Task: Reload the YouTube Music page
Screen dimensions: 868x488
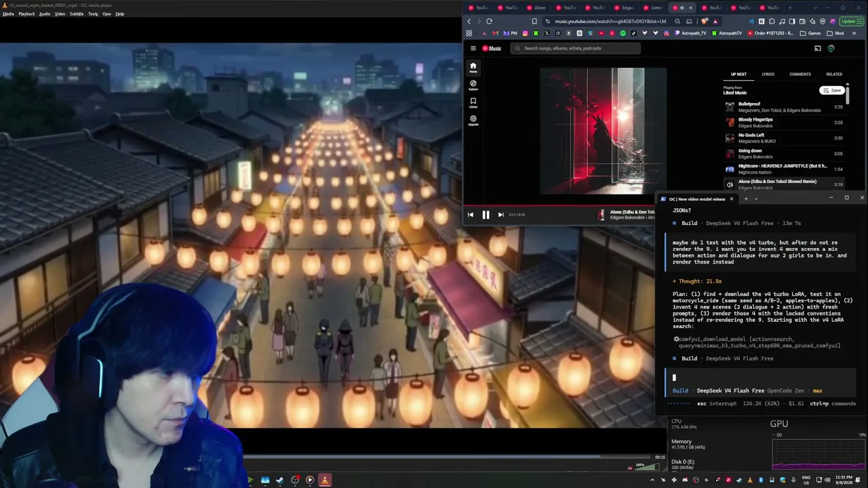Action: tap(489, 21)
